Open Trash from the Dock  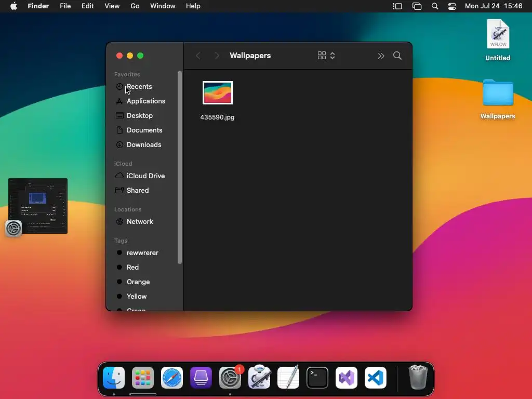pos(418,377)
